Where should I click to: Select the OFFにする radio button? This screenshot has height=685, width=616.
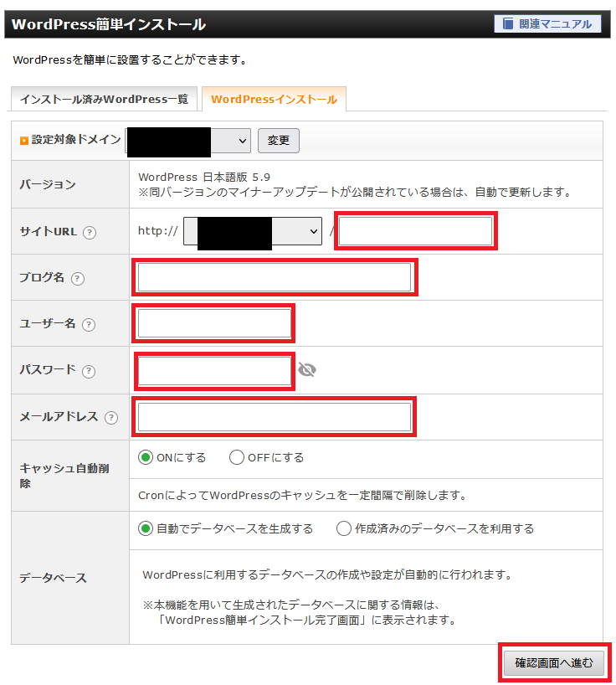(237, 457)
